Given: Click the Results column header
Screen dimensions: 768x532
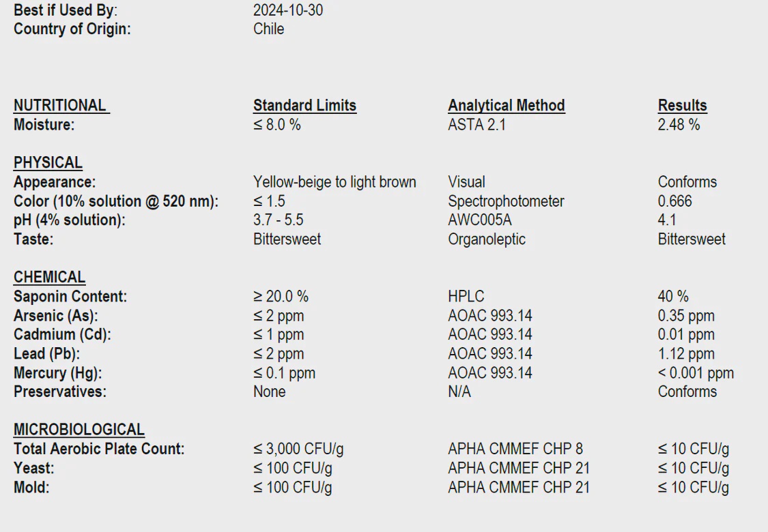Looking at the screenshot, I should pos(682,106).
